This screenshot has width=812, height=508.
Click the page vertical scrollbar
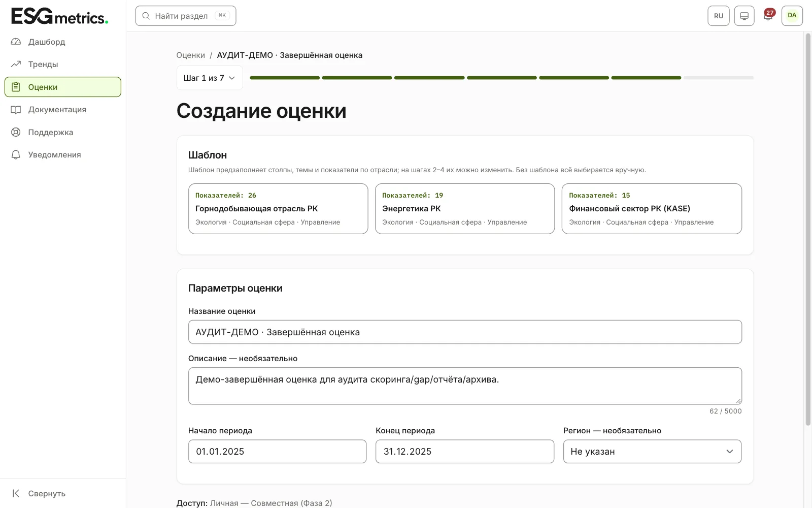(x=808, y=229)
